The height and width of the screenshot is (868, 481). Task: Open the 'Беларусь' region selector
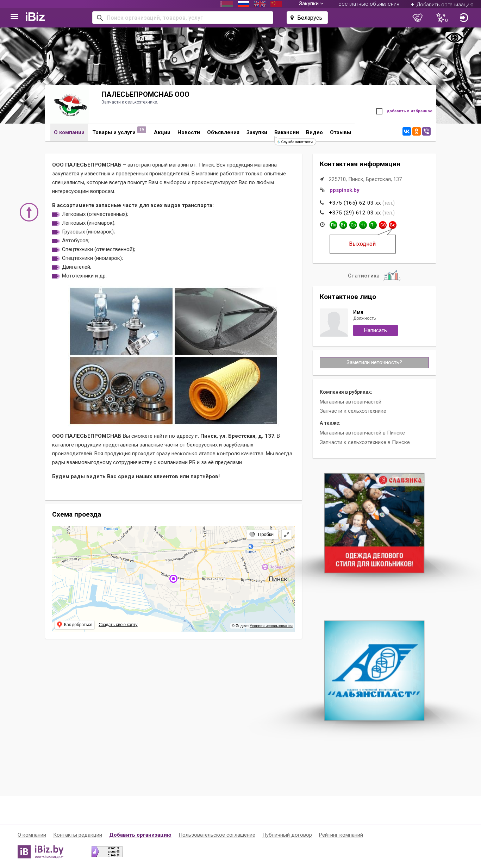pos(307,18)
